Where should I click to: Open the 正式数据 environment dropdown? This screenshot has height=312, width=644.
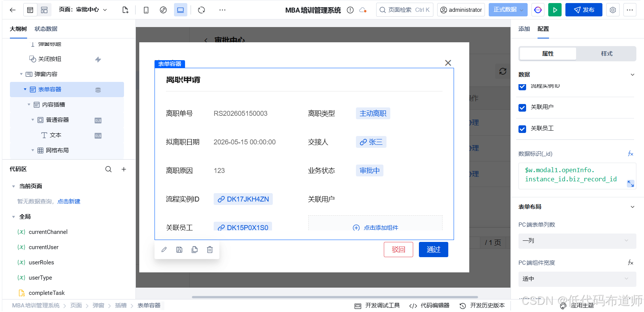pyautogui.click(x=508, y=10)
